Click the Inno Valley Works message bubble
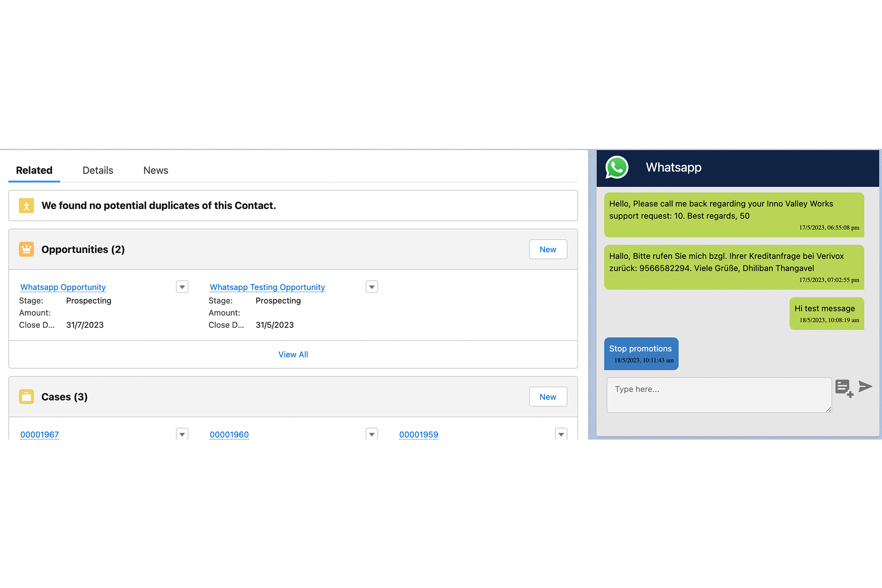The height and width of the screenshot is (588, 882). (x=734, y=215)
